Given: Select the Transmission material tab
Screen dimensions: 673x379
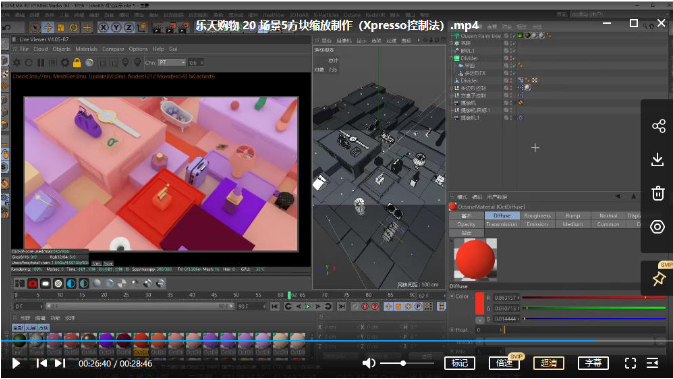Looking at the screenshot, I should click(502, 224).
